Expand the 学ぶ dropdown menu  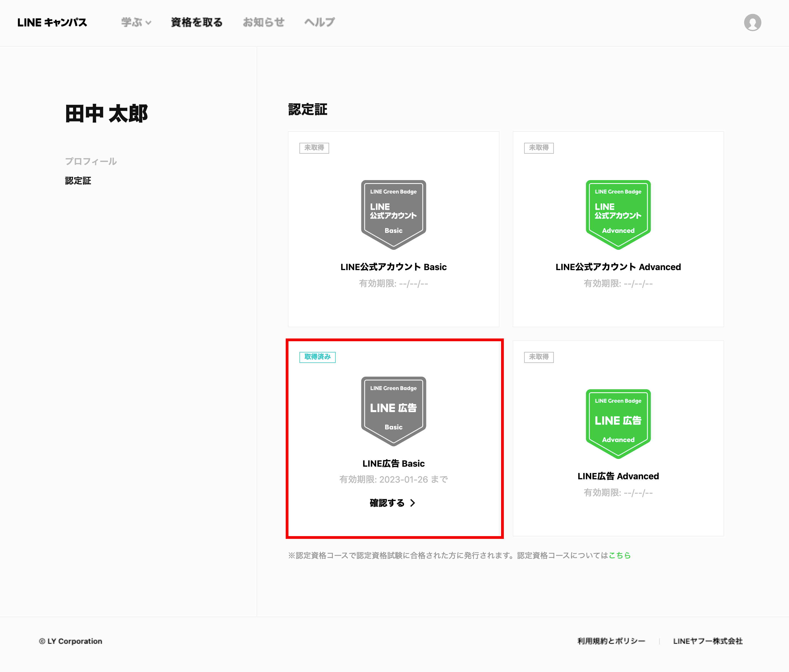click(x=136, y=23)
